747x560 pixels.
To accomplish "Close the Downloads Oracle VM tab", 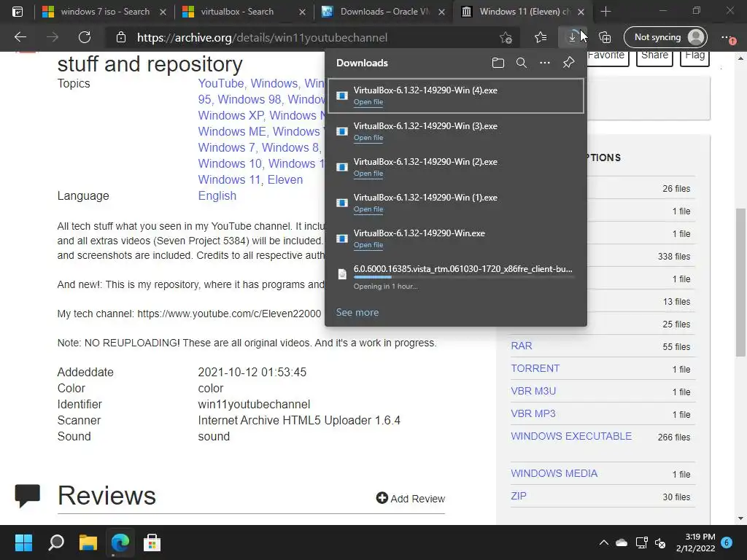I will click(441, 12).
